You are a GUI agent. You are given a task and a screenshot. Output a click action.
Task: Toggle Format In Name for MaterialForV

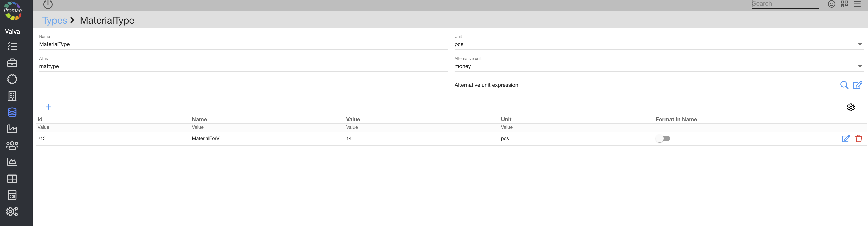click(663, 138)
